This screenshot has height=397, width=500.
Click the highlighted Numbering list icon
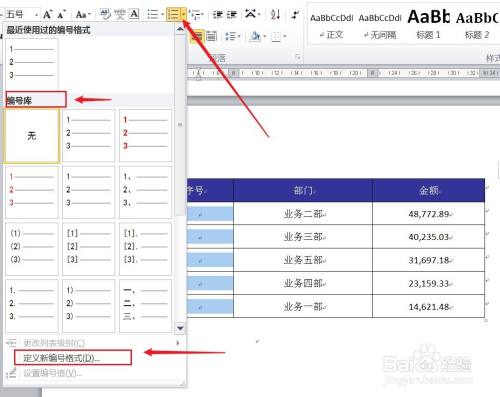(173, 14)
